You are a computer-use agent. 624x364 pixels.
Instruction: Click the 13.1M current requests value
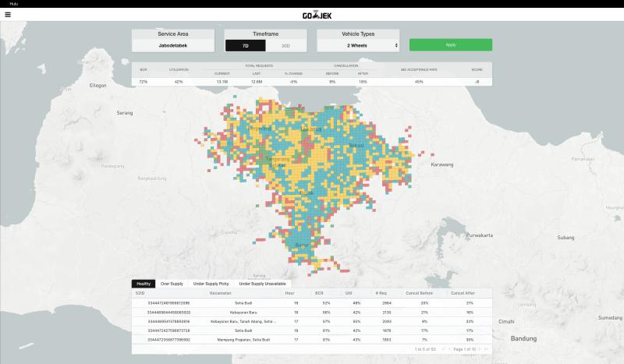coord(222,82)
